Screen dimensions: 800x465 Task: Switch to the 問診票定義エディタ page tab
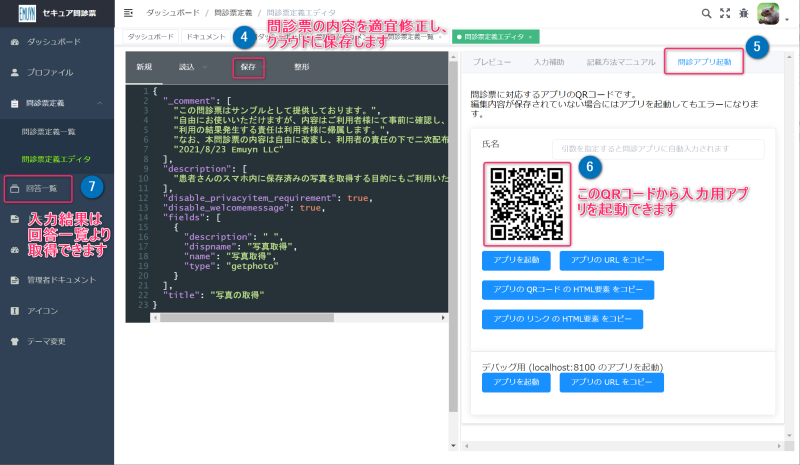493,37
